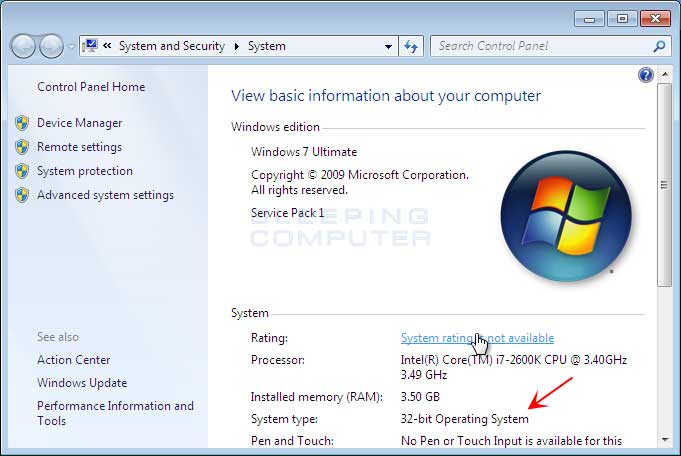Open Help with the blue question mark
681x456 pixels.
click(x=645, y=75)
